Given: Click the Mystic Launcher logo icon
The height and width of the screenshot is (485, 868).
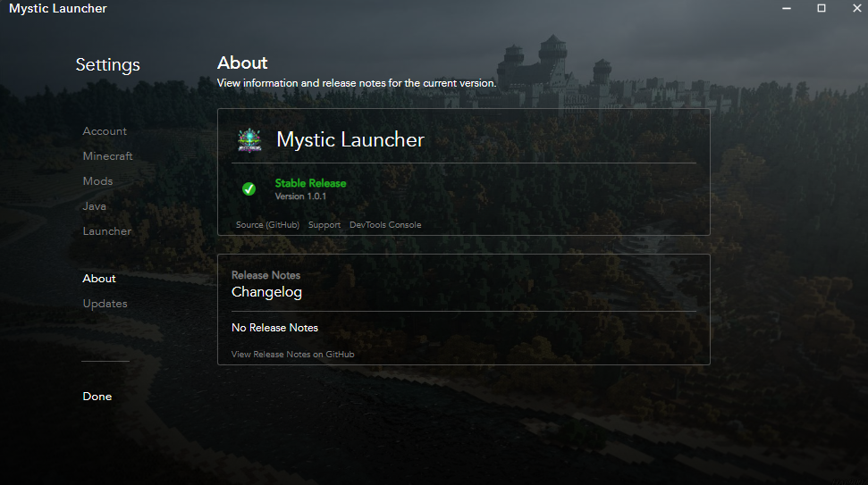Looking at the screenshot, I should (249, 140).
